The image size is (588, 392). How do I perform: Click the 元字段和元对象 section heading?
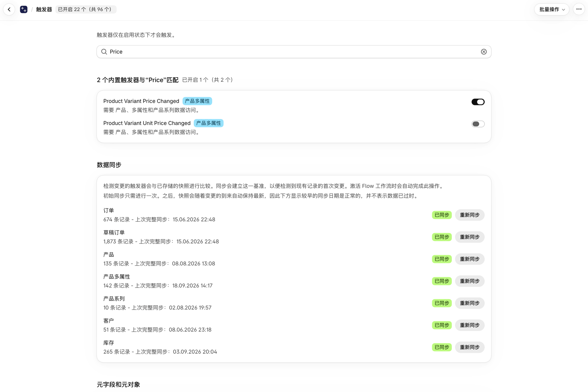click(118, 385)
